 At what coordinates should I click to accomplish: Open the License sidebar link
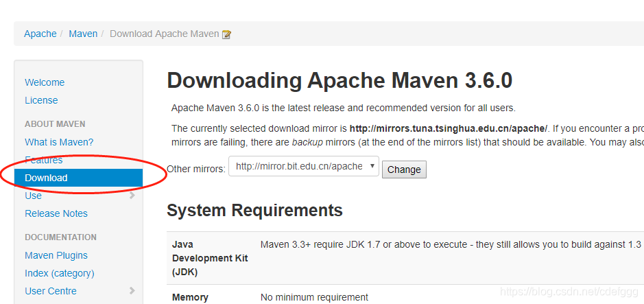point(41,100)
